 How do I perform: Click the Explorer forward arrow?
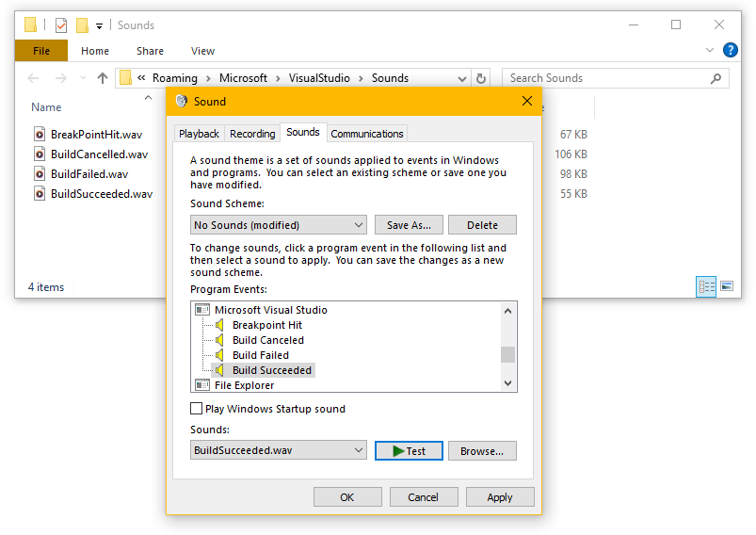[61, 78]
